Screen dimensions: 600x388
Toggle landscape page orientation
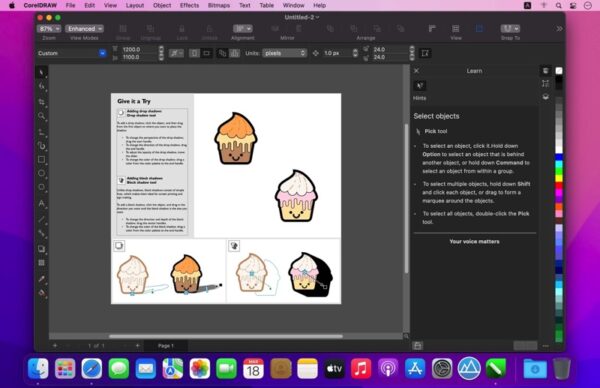[x=207, y=53]
